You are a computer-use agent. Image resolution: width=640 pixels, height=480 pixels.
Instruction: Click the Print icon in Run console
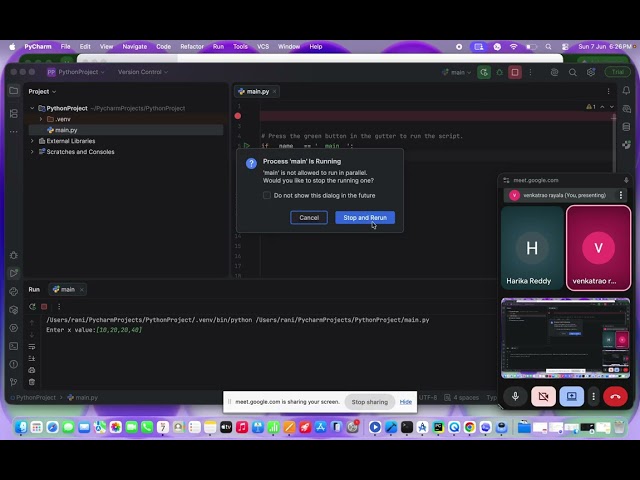(x=32, y=370)
